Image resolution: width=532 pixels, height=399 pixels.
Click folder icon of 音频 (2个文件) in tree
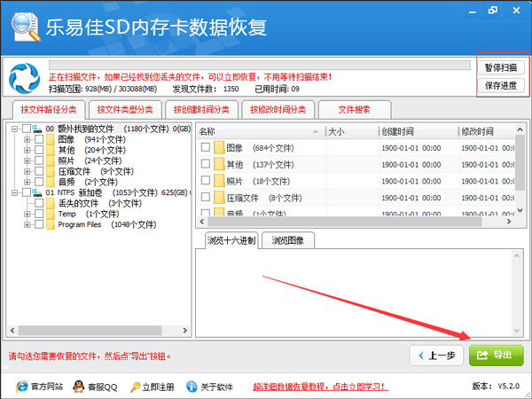(x=51, y=182)
